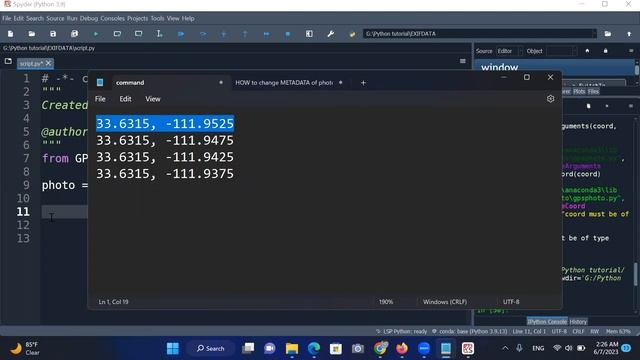
Task: Open File Explorer from taskbar
Action: point(292,349)
